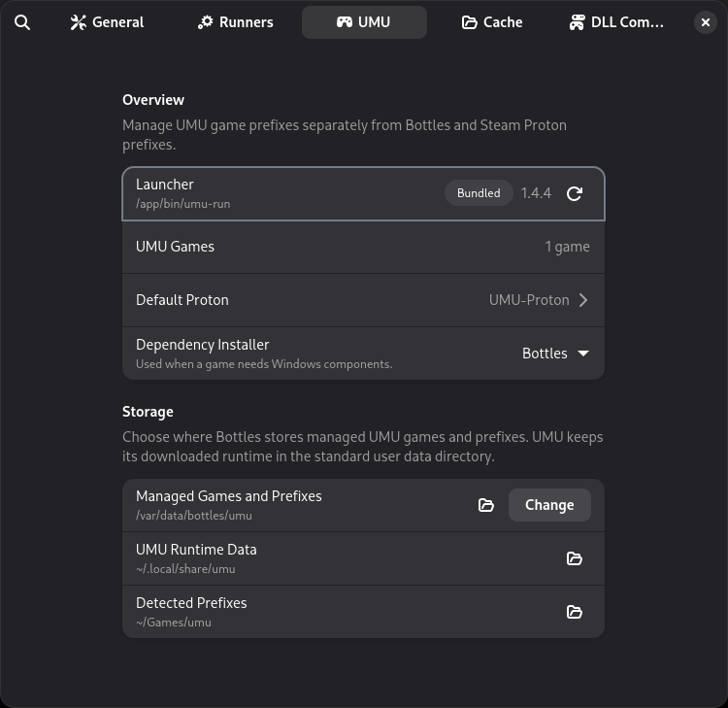Image resolution: width=728 pixels, height=708 pixels.
Task: Click the folder icon in Cache tab
Action: click(470, 22)
